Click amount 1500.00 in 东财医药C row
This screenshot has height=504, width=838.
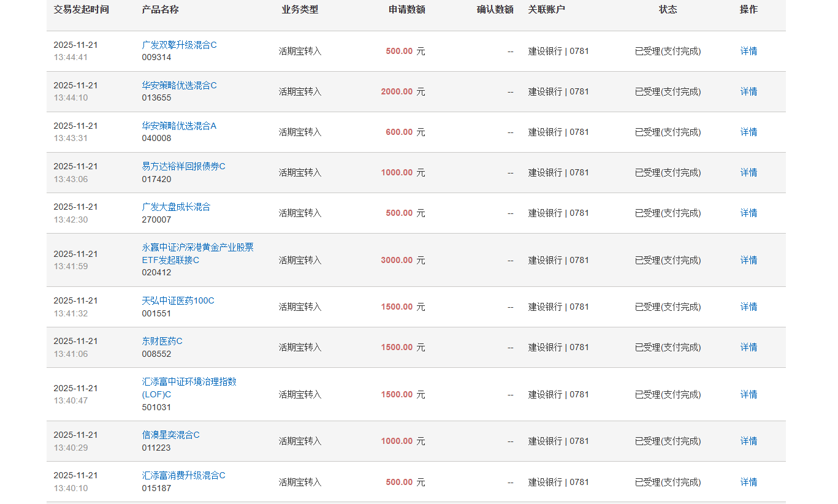click(x=397, y=347)
